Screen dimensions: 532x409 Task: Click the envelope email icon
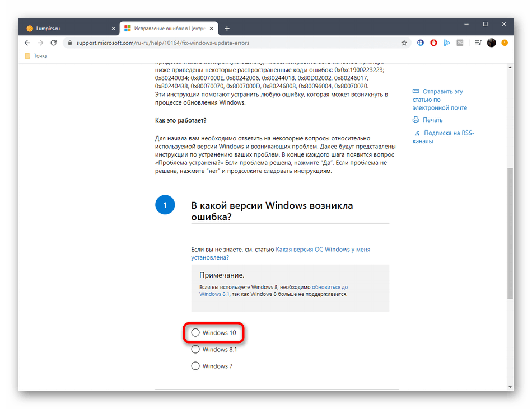(416, 91)
